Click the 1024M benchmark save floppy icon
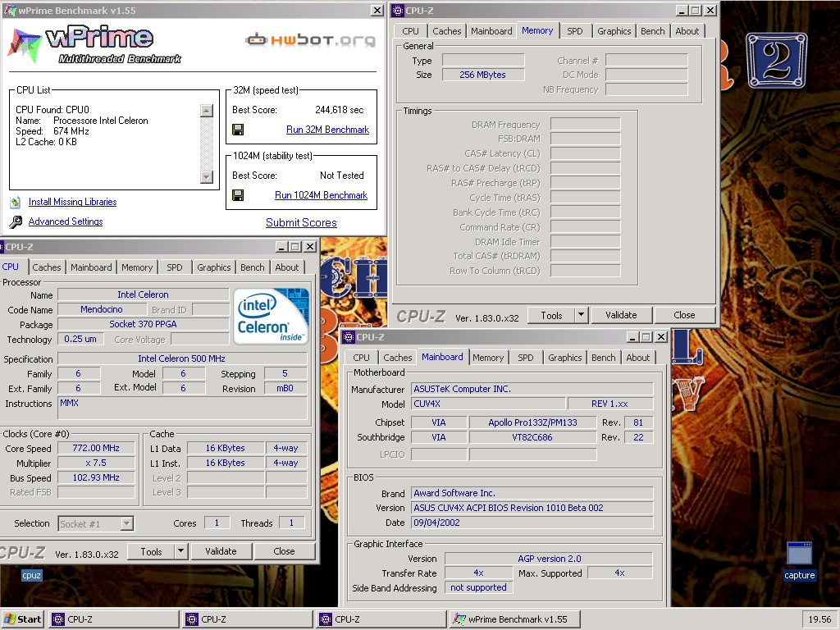 tap(238, 195)
